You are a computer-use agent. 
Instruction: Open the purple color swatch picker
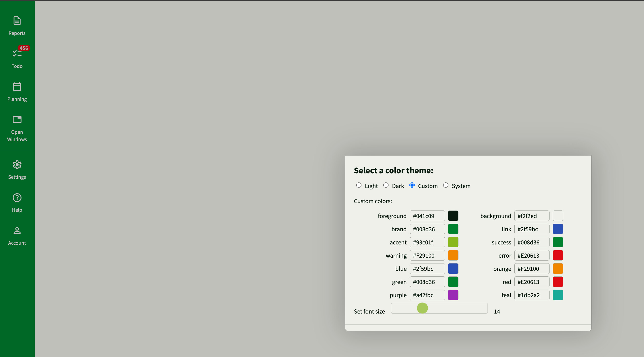[453, 295]
